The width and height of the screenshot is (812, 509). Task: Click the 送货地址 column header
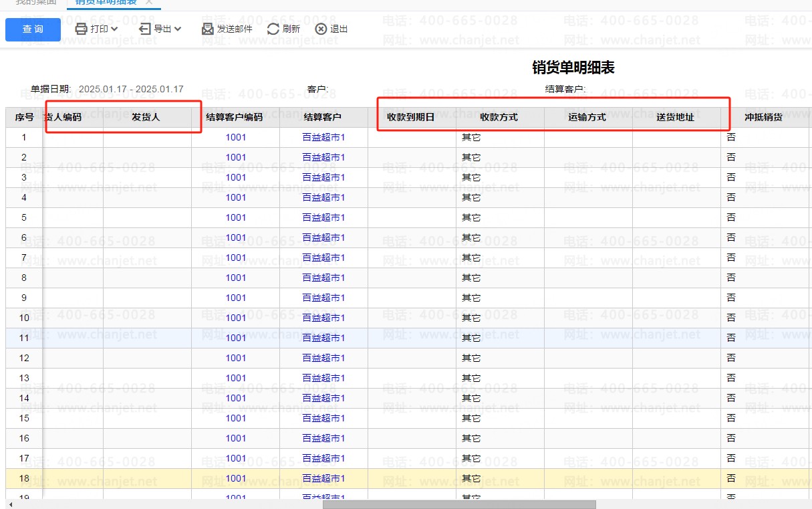[675, 117]
